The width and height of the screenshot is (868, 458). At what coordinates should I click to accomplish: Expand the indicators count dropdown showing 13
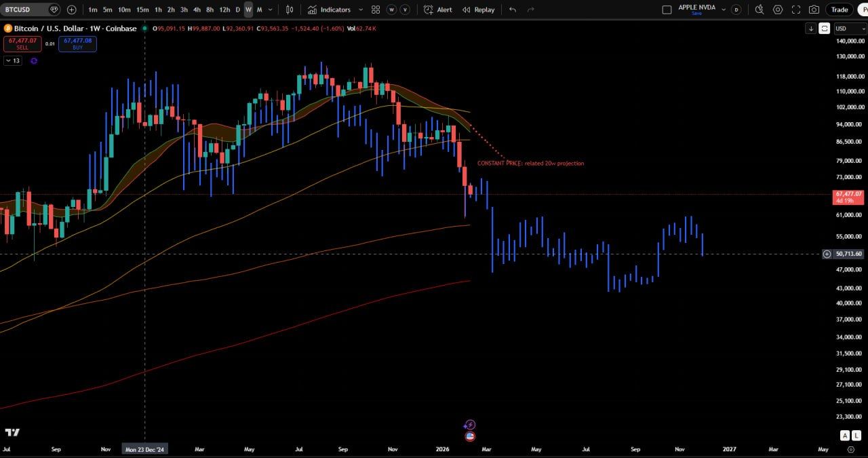coord(12,60)
